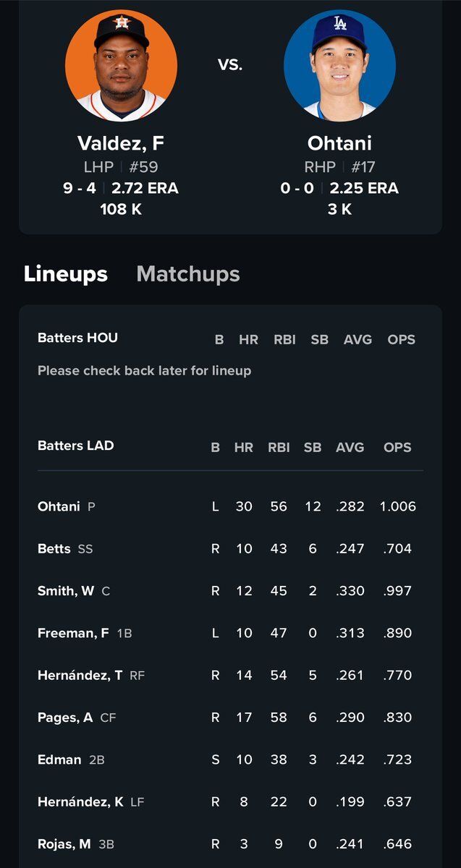The height and width of the screenshot is (868, 461).
Task: Tap the HR header in HOU table
Action: (x=248, y=339)
